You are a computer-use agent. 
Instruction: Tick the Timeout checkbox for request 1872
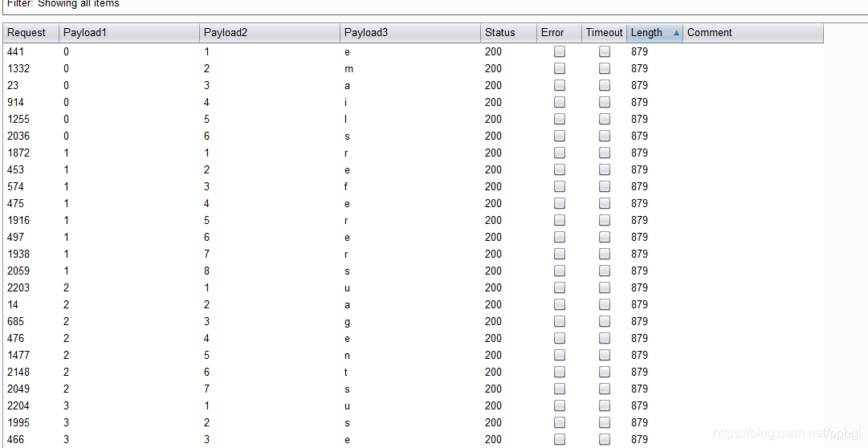pyautogui.click(x=605, y=153)
